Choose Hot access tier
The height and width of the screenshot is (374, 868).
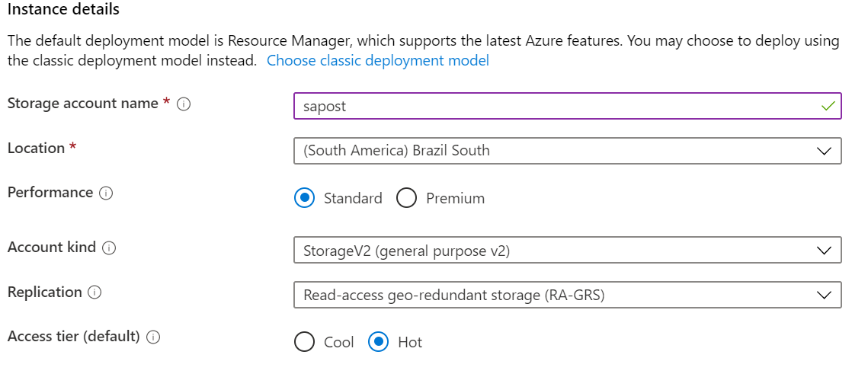pos(379,342)
